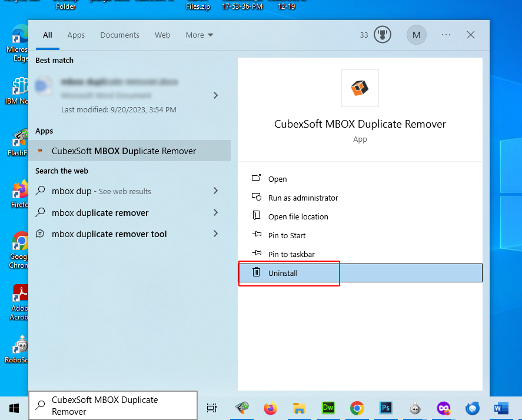
Task: Choose Open file location
Action: click(360, 216)
